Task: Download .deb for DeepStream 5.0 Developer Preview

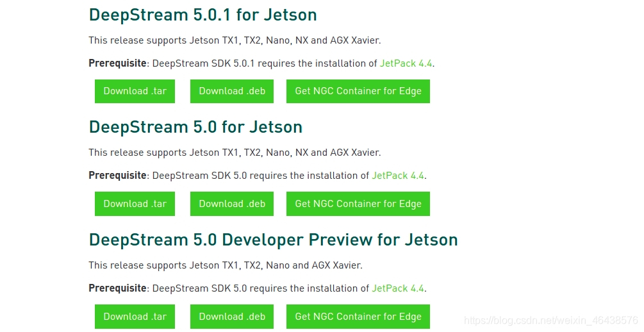Action: [x=231, y=317]
